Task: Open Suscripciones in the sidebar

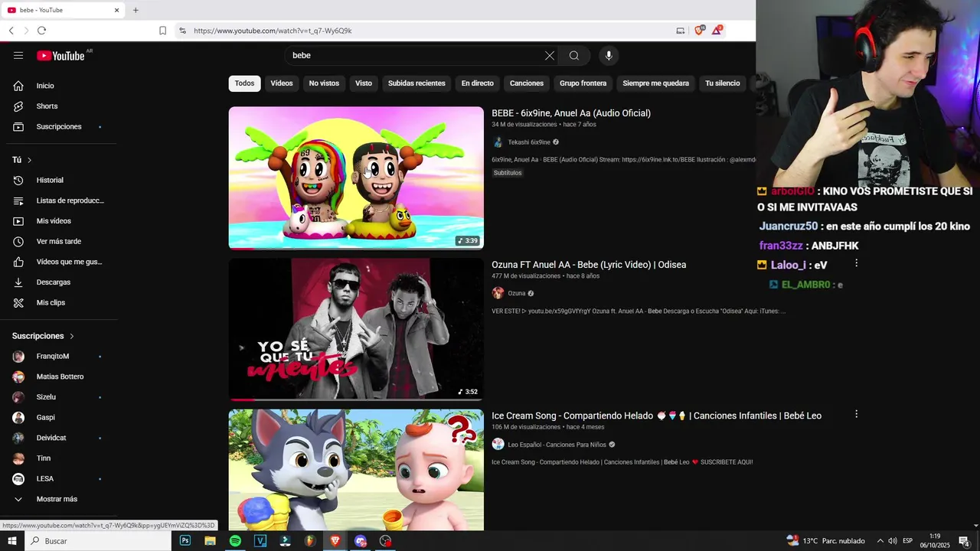Action: [59, 126]
